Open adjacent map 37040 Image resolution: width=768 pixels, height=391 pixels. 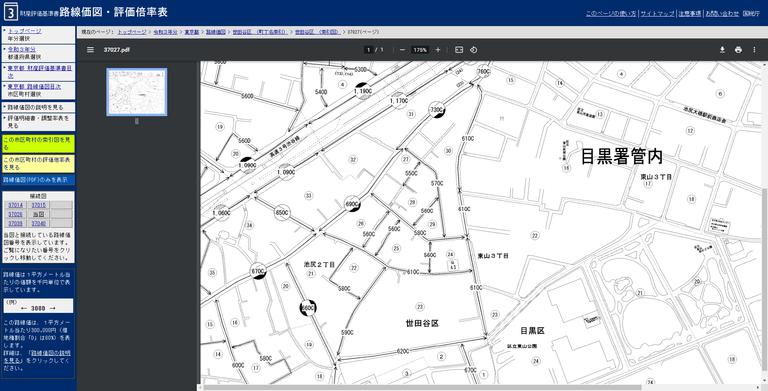(39, 223)
